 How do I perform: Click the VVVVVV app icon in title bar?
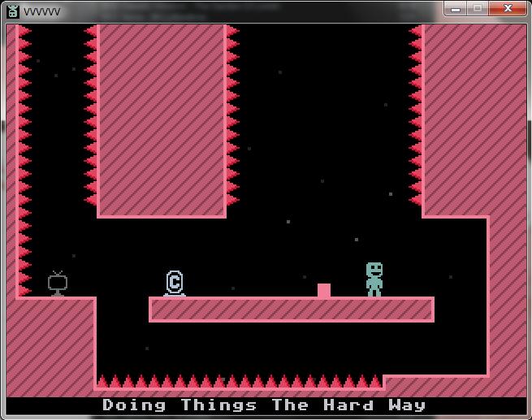click(13, 11)
